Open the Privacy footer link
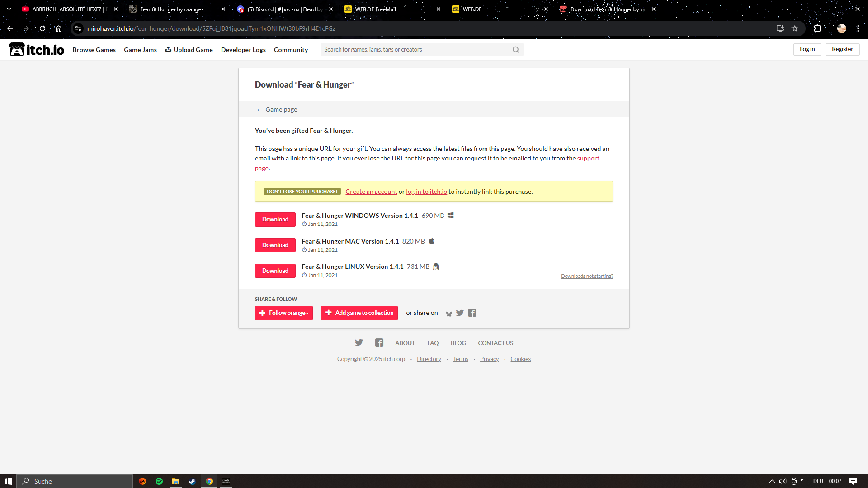The image size is (868, 488). click(x=490, y=359)
